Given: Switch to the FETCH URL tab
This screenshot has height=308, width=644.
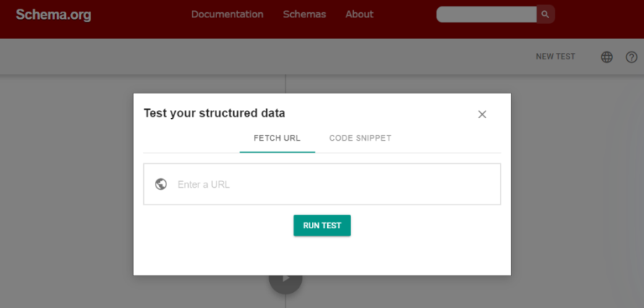Looking at the screenshot, I should [277, 138].
